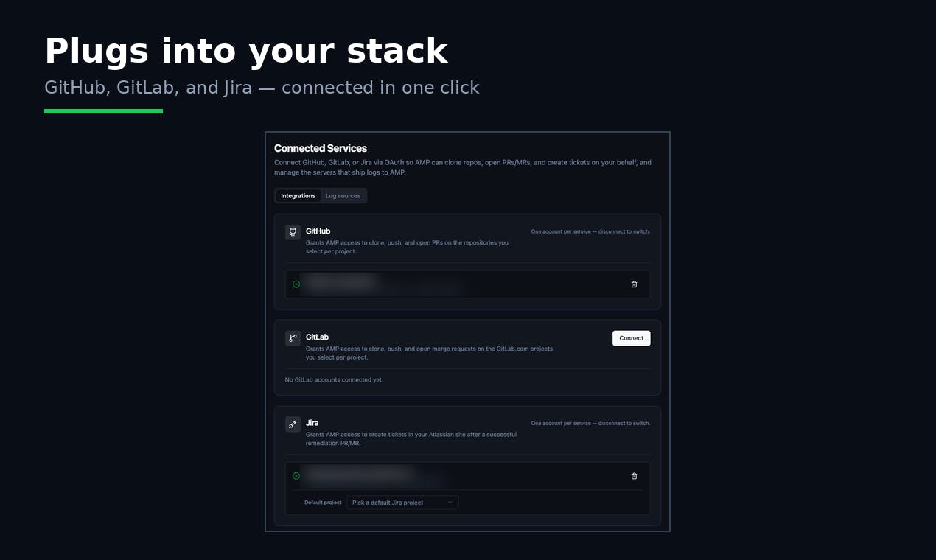Click the Jira section title
Viewport: 936px width, 560px height.
click(312, 423)
